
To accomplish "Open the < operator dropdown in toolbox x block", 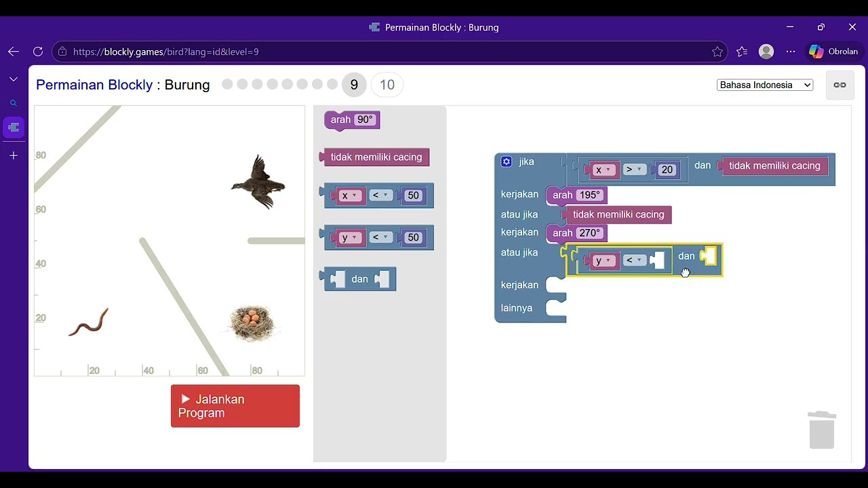I will (x=380, y=195).
